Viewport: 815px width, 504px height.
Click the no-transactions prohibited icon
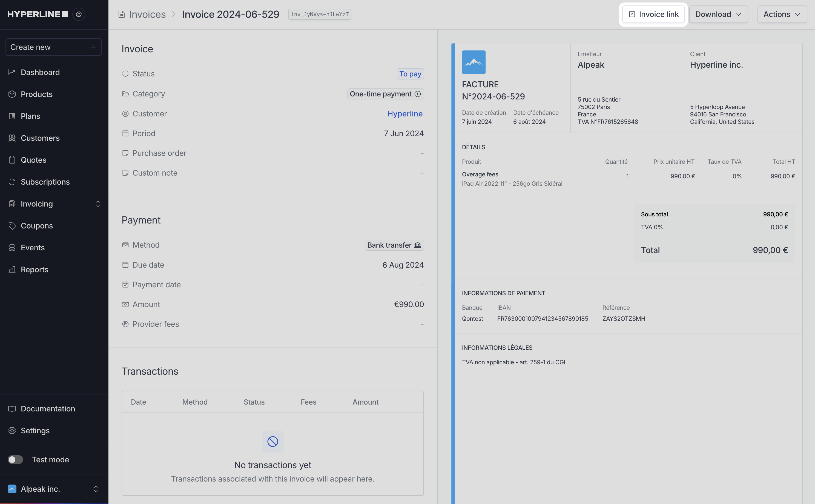(272, 442)
